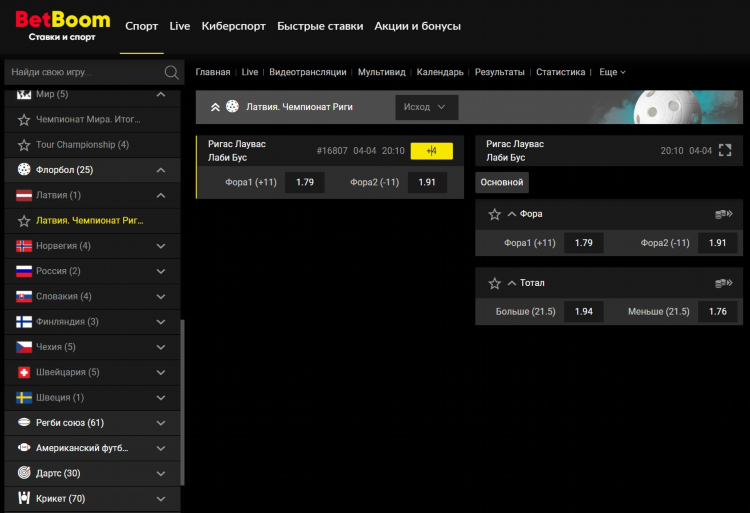
Task: Click the Norway flag icon
Action: click(x=24, y=246)
